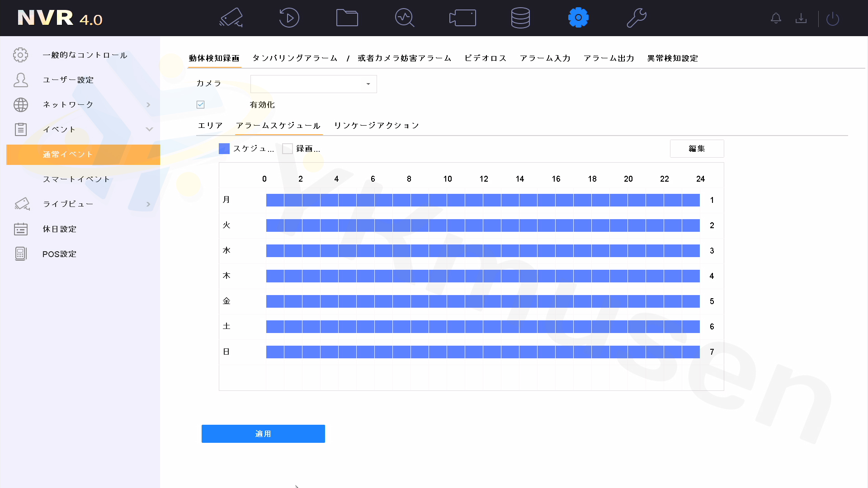Click the notification bell icon

click(776, 18)
